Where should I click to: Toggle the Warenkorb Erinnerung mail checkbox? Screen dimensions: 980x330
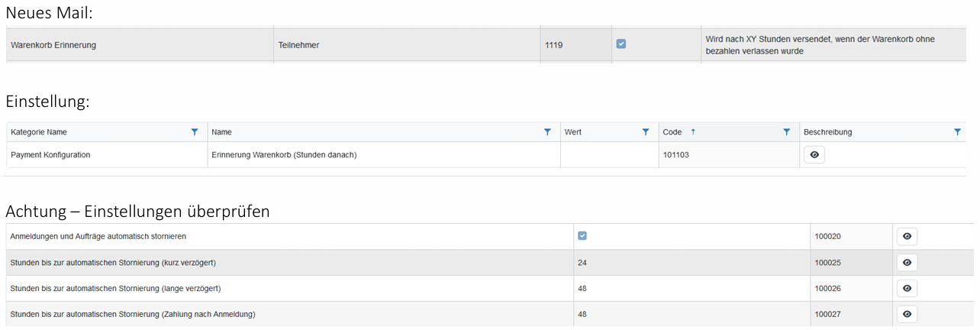click(x=621, y=44)
